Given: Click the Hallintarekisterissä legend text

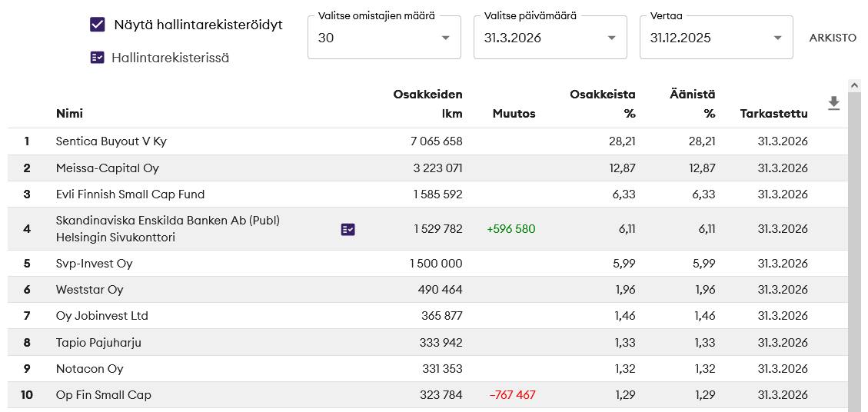Looking at the screenshot, I should click(x=170, y=58).
